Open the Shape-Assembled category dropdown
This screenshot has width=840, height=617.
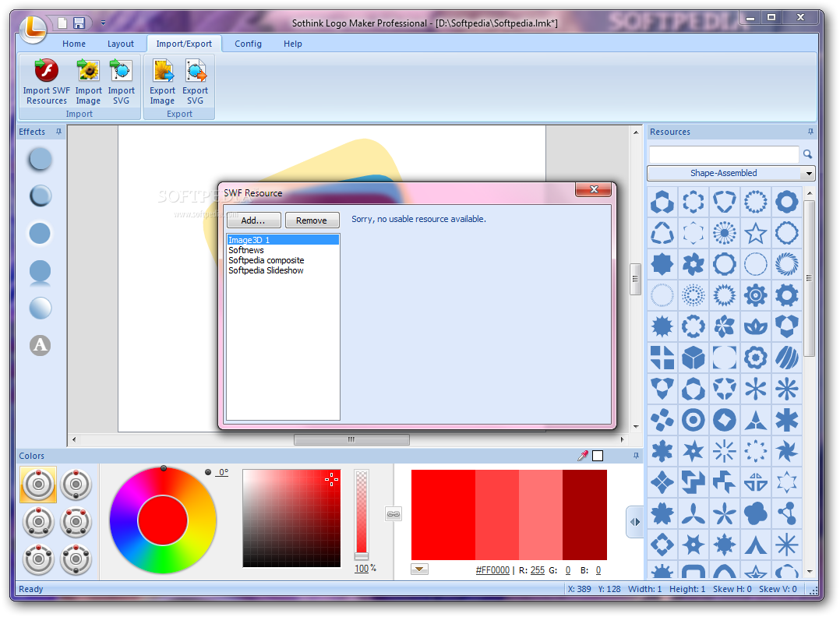808,173
